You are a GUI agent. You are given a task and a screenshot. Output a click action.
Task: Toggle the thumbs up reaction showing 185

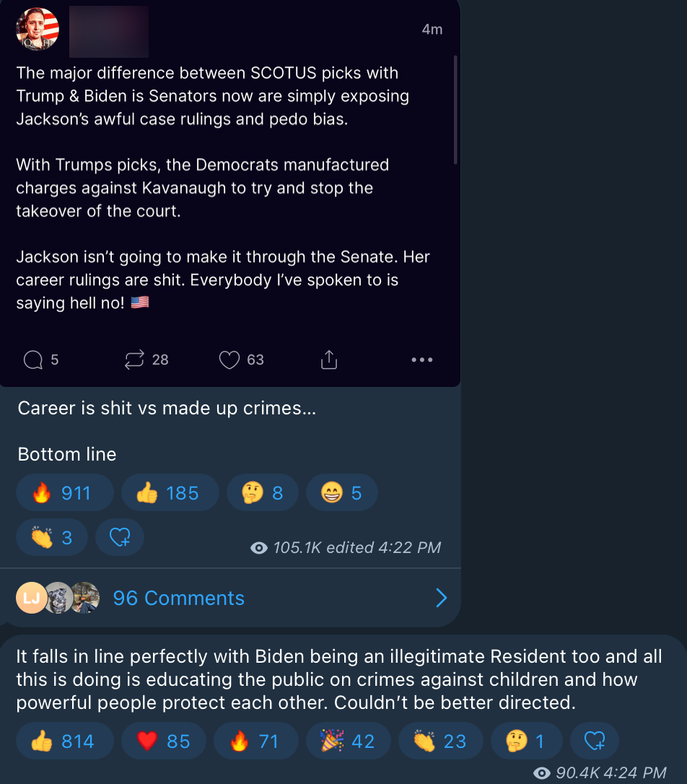click(x=170, y=493)
